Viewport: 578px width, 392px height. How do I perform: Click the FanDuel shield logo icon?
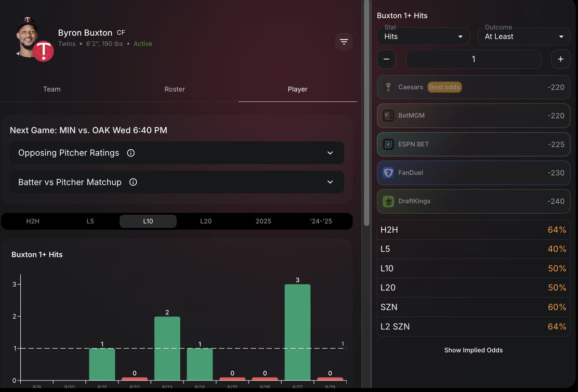388,172
